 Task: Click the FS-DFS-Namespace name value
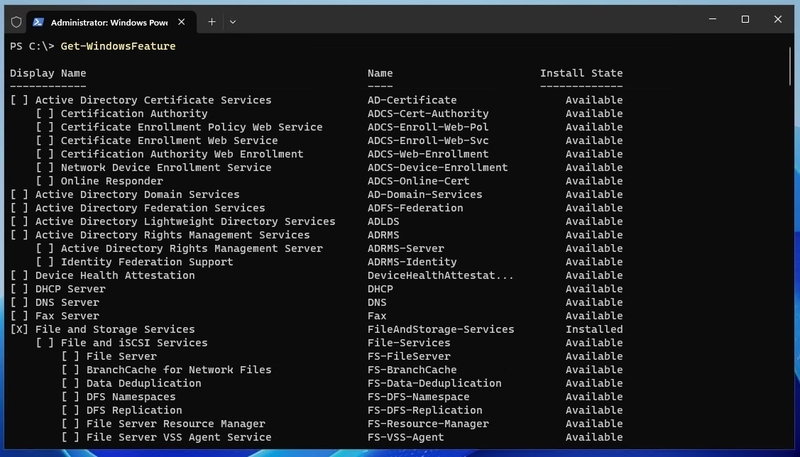click(418, 397)
